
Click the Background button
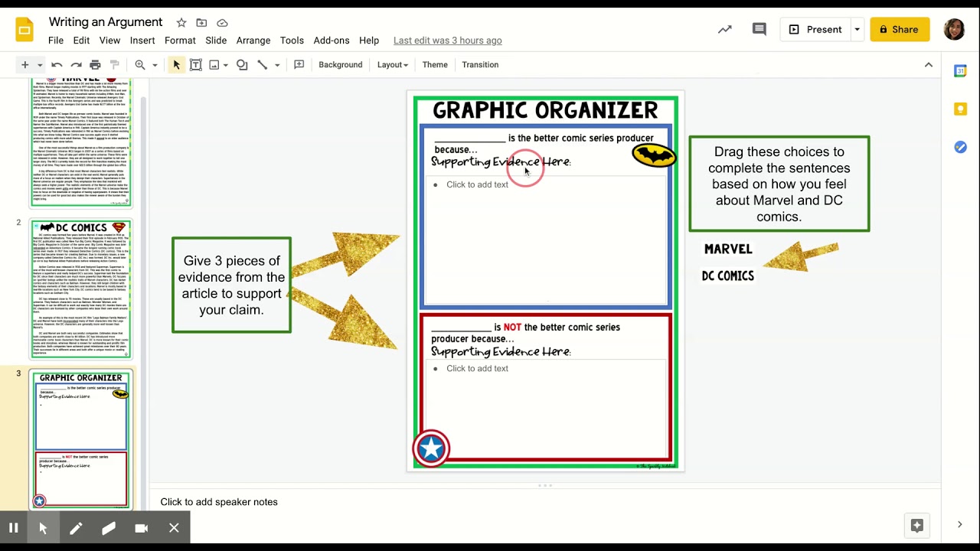point(341,65)
